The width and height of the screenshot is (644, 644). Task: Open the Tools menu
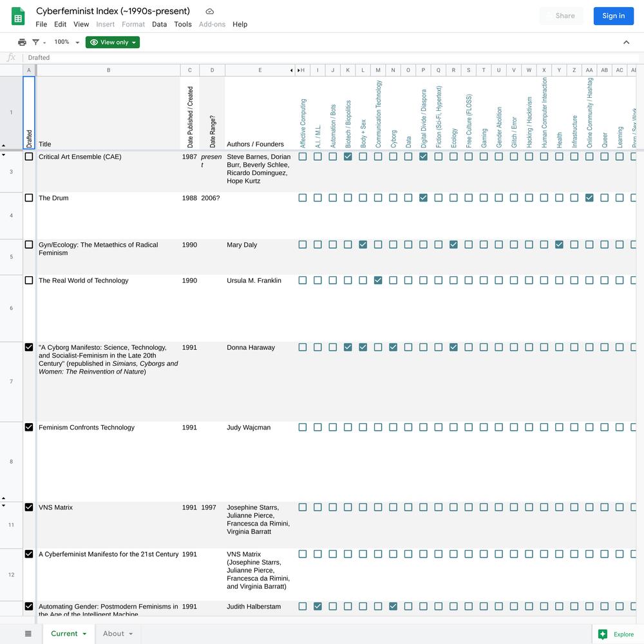(x=183, y=24)
